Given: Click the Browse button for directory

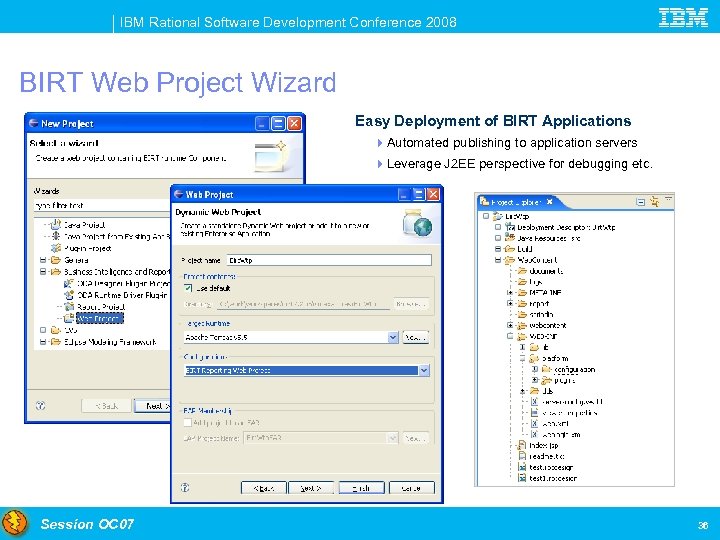Looking at the screenshot, I should pos(411,304).
